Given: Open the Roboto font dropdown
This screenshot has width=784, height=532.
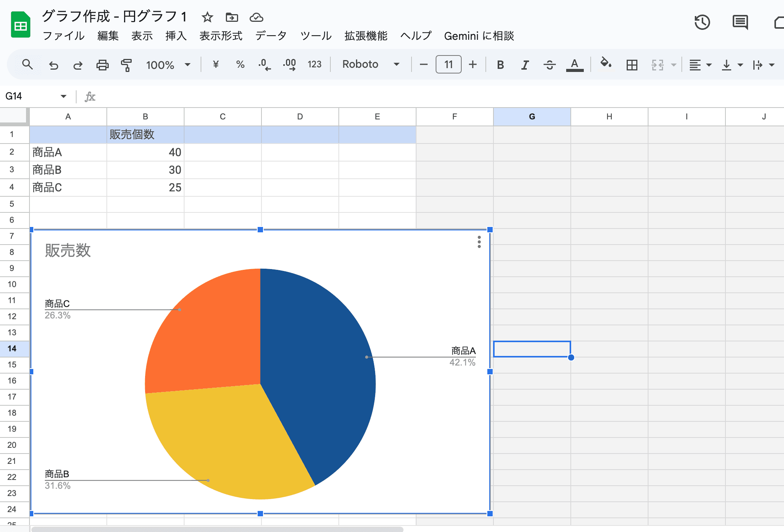Looking at the screenshot, I should [x=369, y=65].
